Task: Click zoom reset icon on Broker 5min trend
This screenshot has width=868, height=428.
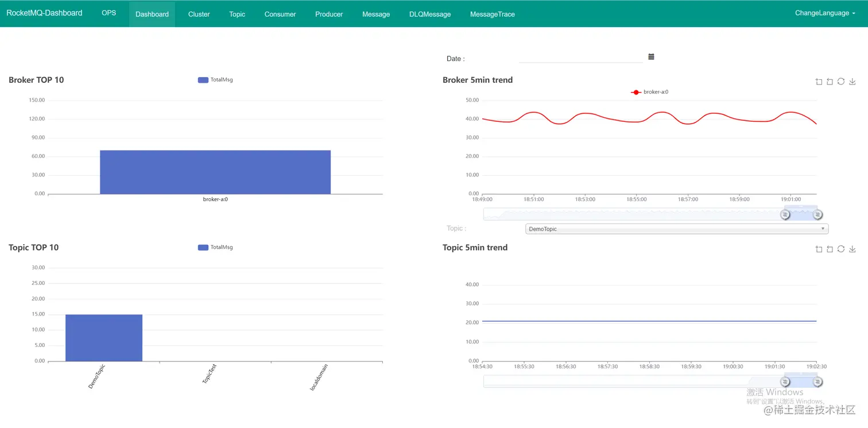Action: coord(830,82)
